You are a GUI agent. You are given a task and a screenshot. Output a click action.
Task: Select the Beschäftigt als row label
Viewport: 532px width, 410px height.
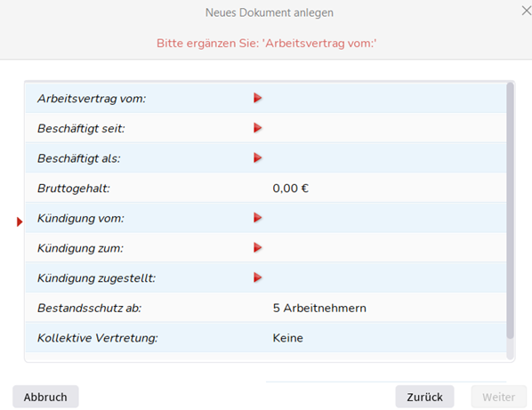click(x=78, y=158)
